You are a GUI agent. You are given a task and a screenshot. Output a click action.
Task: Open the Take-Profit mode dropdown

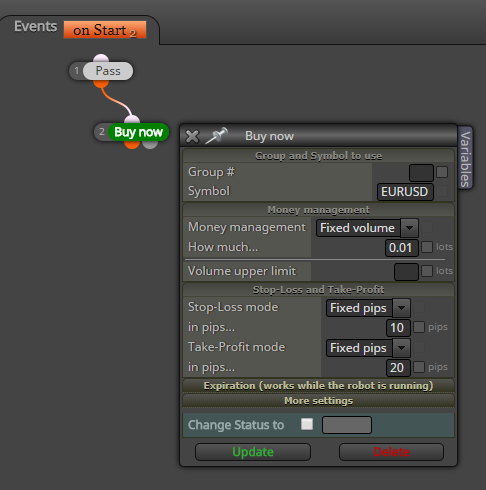pos(368,348)
